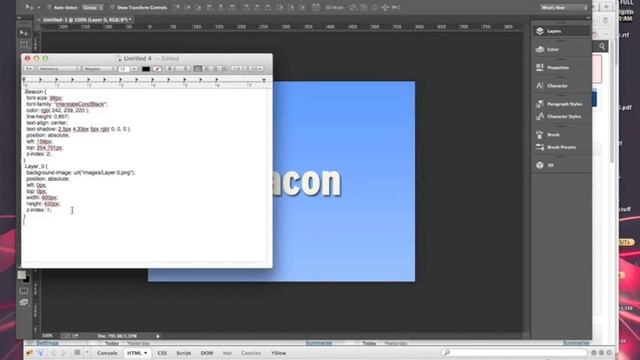
Task: Open the Helvetica font family dropdown in TextEdit
Action: (59, 69)
